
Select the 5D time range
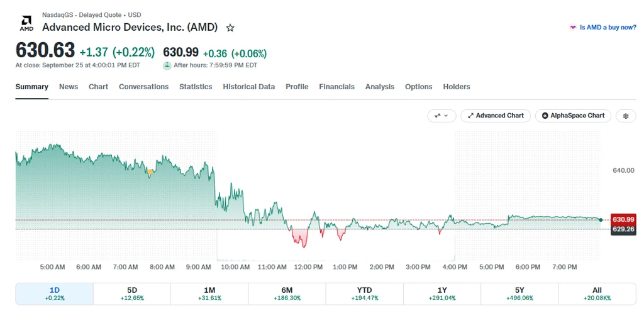point(132,294)
